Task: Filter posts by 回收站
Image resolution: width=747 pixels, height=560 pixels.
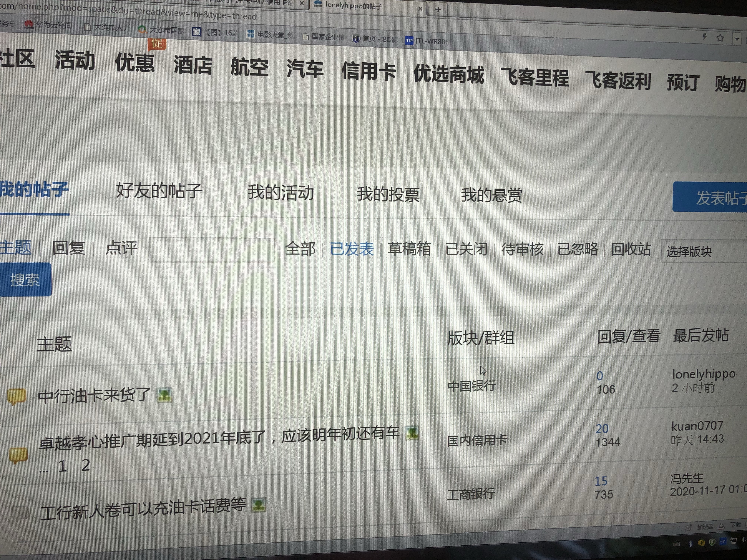Action: point(631,249)
